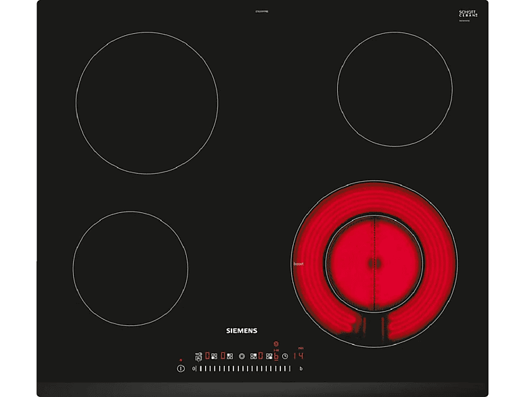This screenshot has width=532, height=397.
Task: Click the large rear-left burner ring
Action: click(147, 103)
